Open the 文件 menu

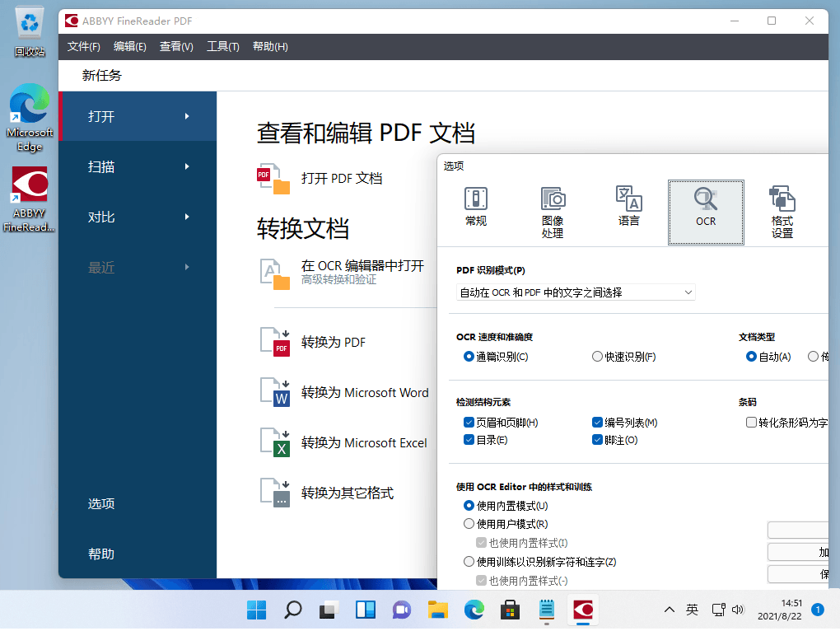point(83,47)
